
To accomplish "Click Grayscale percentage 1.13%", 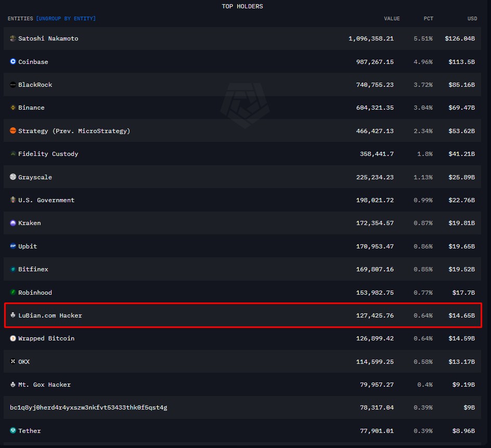I will [x=423, y=177].
